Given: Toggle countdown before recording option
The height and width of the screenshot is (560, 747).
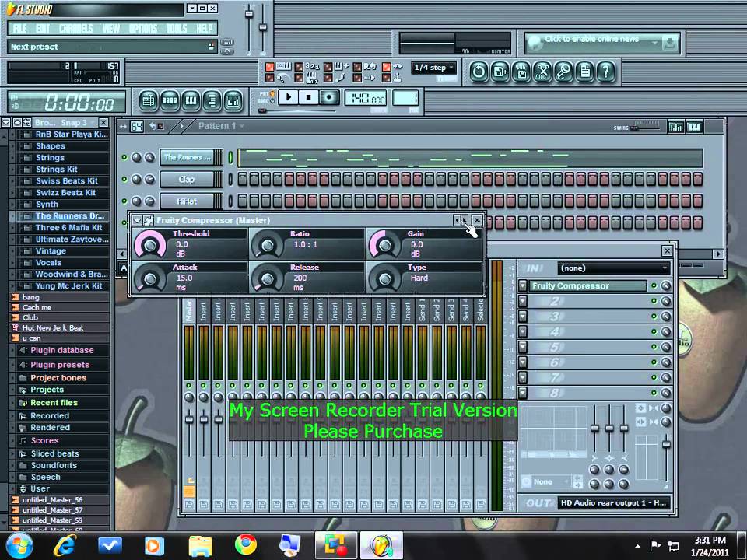Looking at the screenshot, I should pos(299,67).
